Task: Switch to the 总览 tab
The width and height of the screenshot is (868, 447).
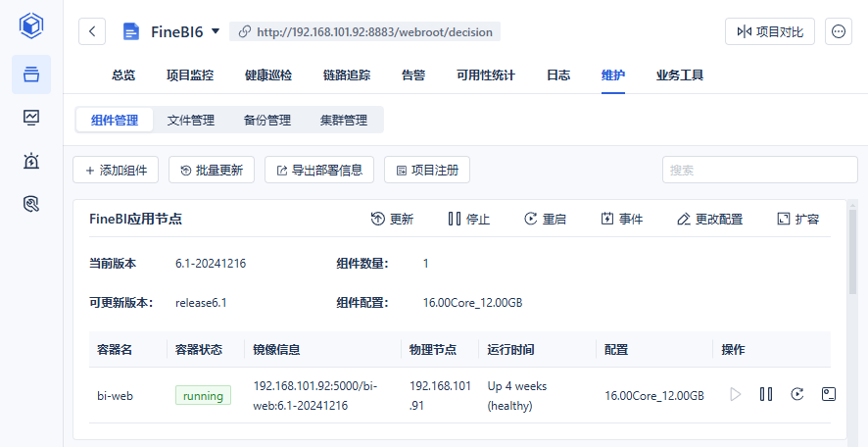Action: coord(123,75)
